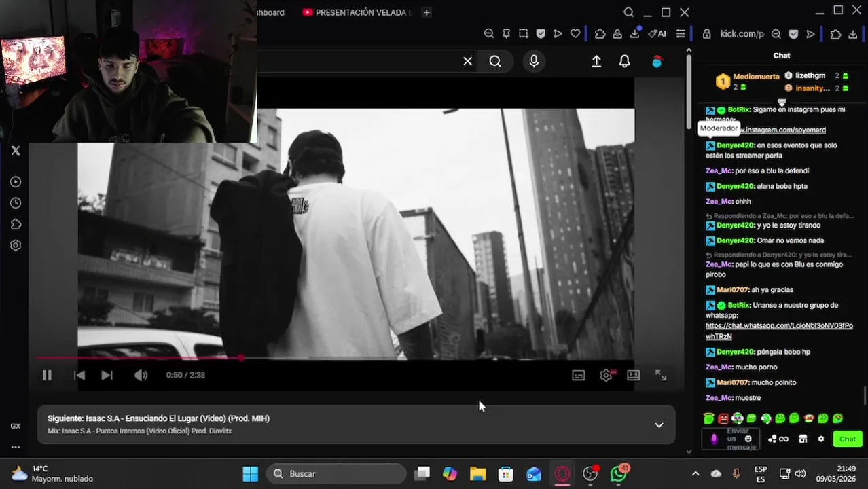Screen dimensions: 868x489
Task: Insert the red angry emote
Action: click(723, 418)
